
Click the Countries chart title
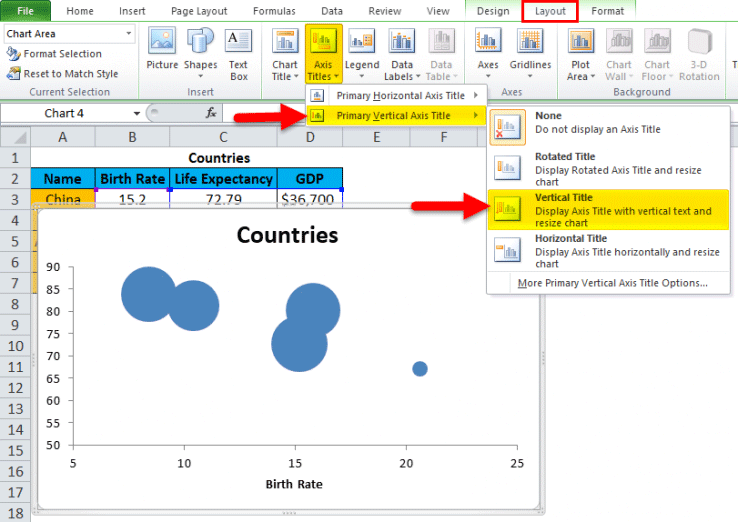(x=287, y=235)
